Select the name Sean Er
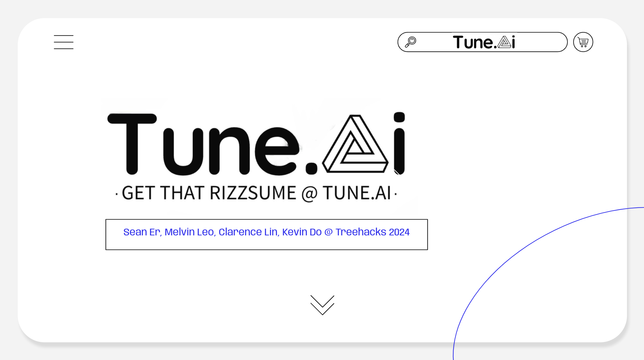Screen dimensions: 644x360 [x=142, y=232]
